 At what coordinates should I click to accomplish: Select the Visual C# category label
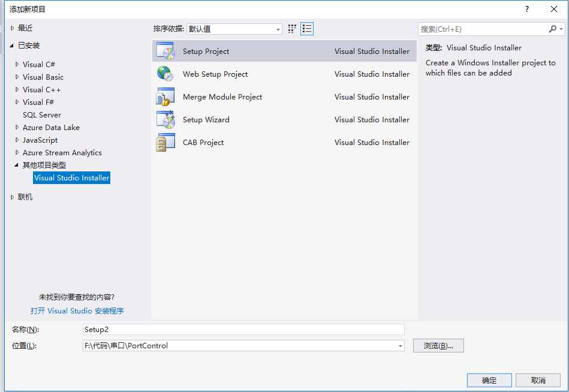point(39,65)
